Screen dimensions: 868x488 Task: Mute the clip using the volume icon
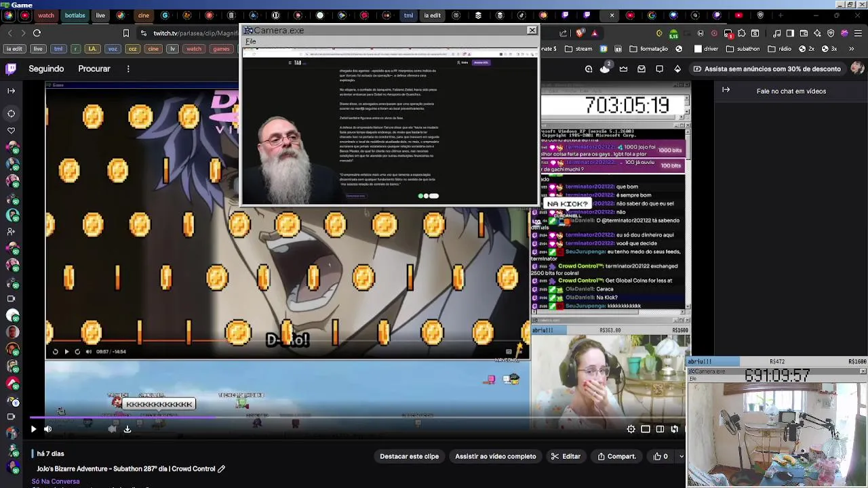tap(48, 428)
